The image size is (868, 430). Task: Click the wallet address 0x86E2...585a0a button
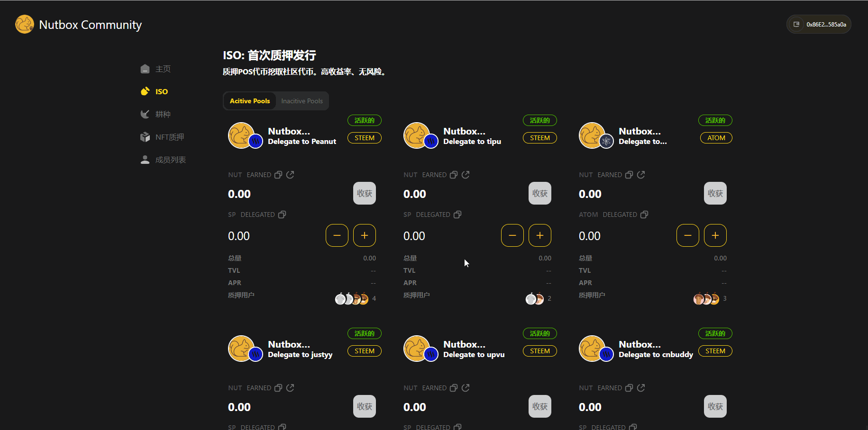pyautogui.click(x=819, y=24)
